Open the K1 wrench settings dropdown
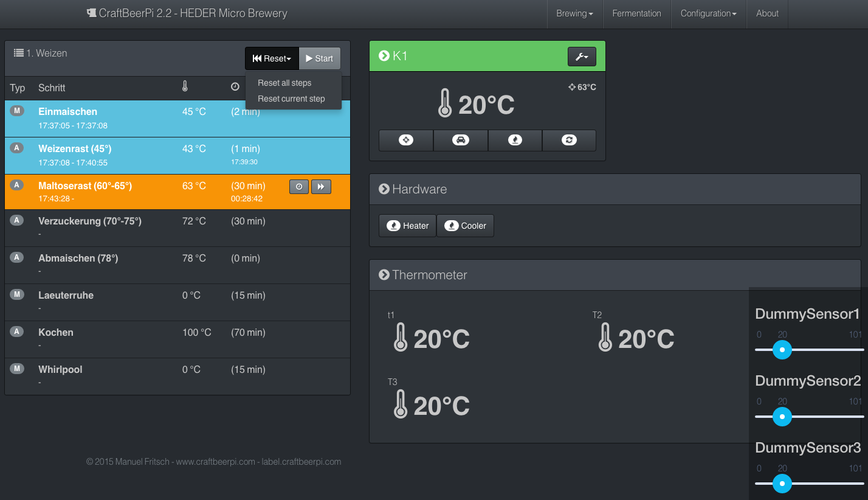The image size is (868, 500). (582, 57)
